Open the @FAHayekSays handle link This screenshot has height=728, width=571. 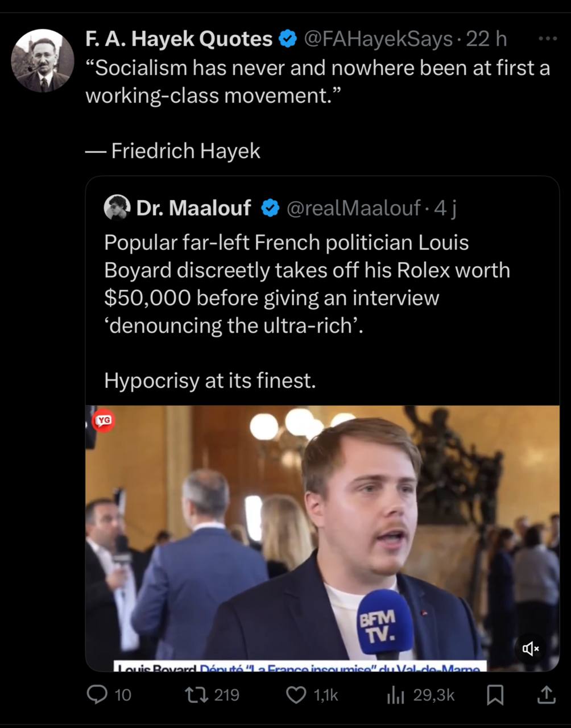pyautogui.click(x=378, y=39)
